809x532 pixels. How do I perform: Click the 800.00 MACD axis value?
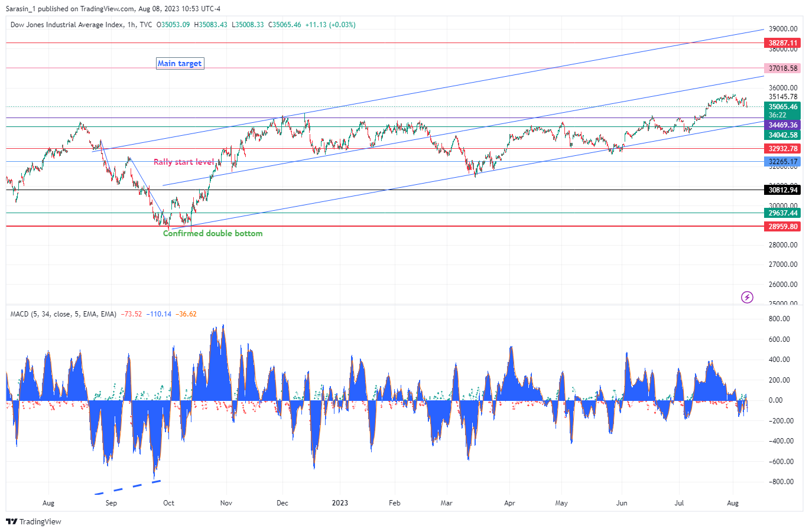click(x=779, y=319)
